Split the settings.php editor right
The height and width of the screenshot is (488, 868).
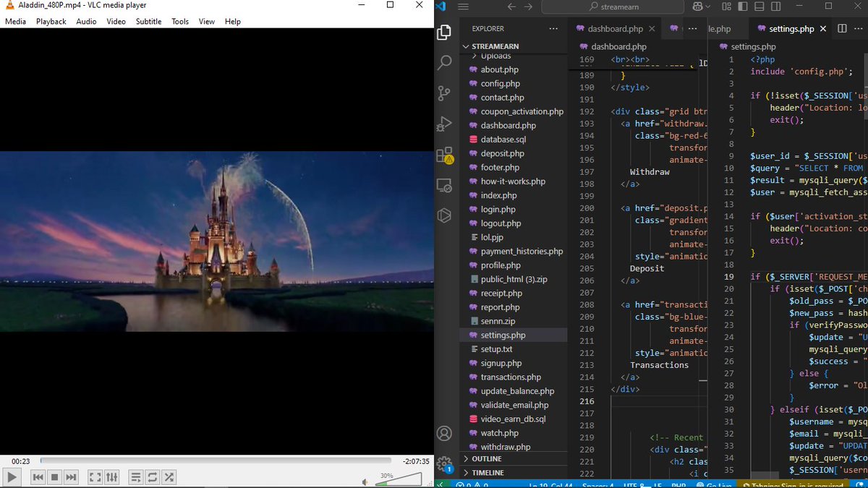coord(842,29)
